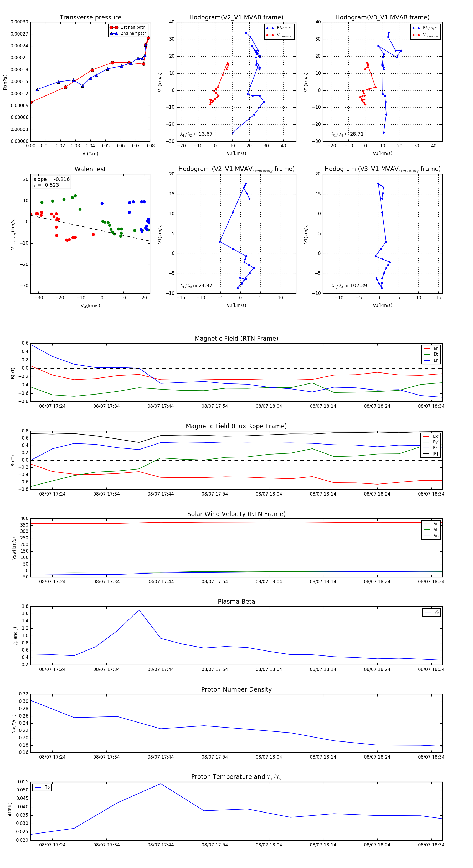Viewport: 473px width, 868px height.
Task: Click the "Magnetic Field (Flux Rope Frame)" title
Action: coord(236,426)
